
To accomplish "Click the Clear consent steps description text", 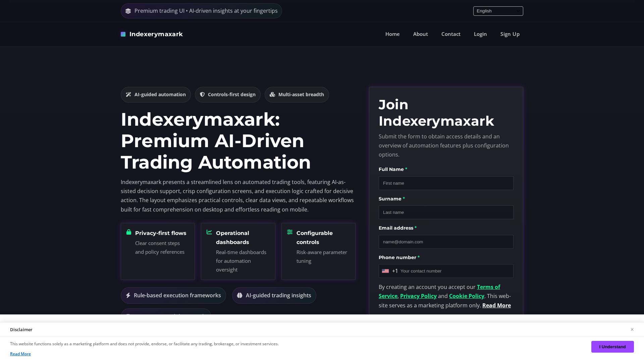I will (160, 247).
